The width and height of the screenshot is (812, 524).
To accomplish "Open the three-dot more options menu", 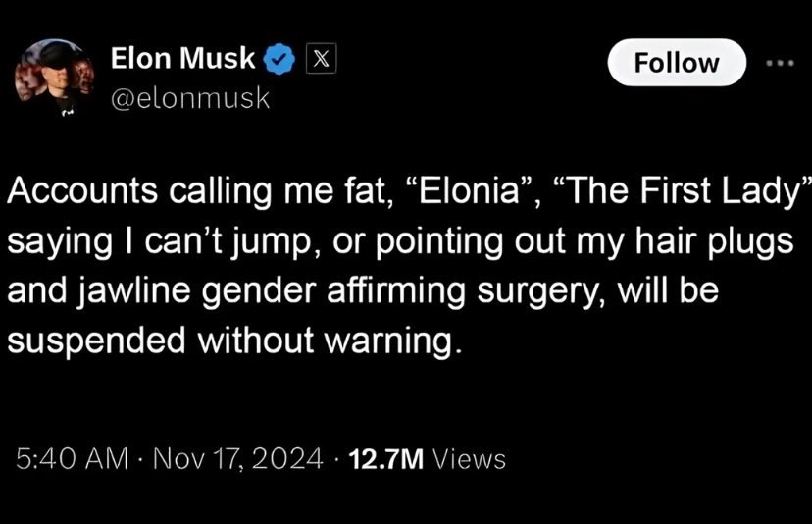I will [x=780, y=63].
